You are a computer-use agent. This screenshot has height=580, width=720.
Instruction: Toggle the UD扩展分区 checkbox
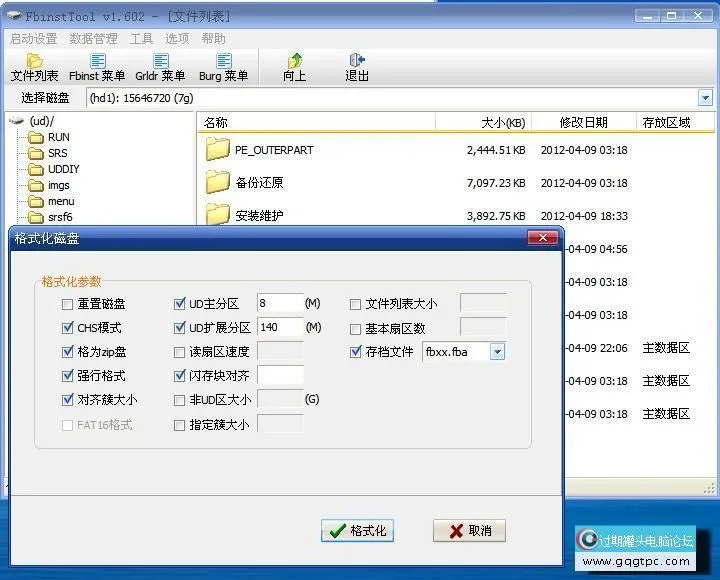(179, 327)
